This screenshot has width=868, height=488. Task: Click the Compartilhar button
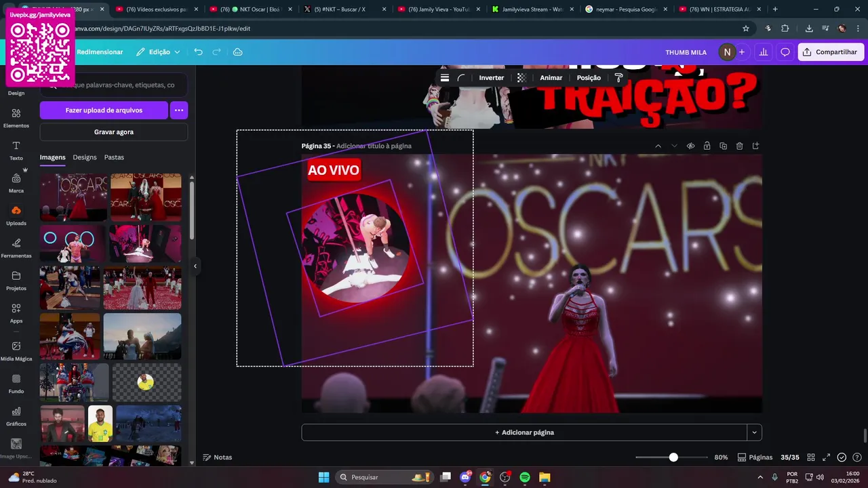pyautogui.click(x=831, y=52)
